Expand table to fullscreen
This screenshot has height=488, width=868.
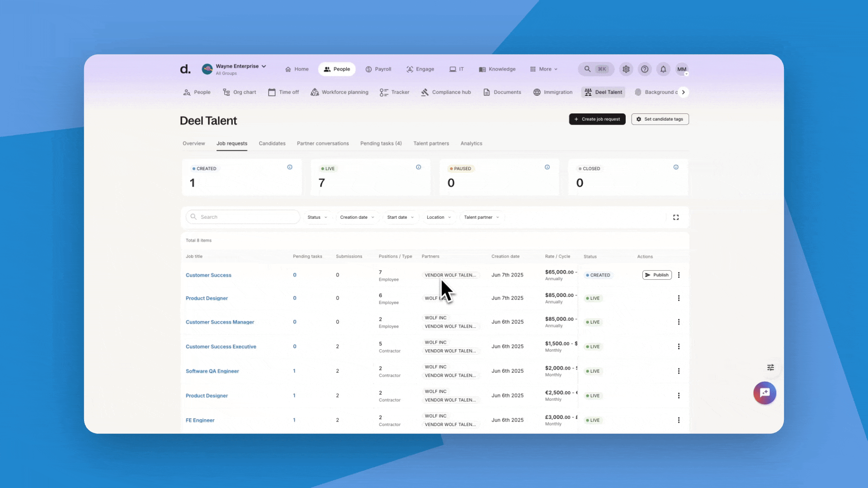click(676, 217)
